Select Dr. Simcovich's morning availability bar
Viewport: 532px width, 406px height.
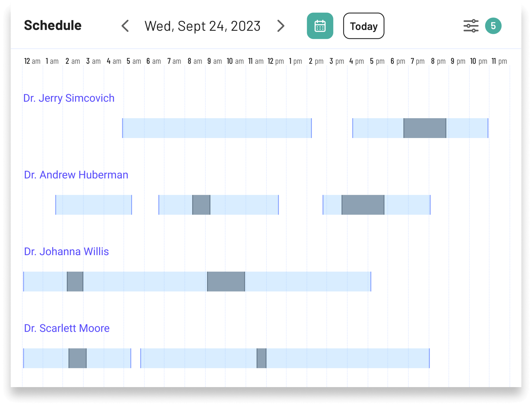click(217, 128)
